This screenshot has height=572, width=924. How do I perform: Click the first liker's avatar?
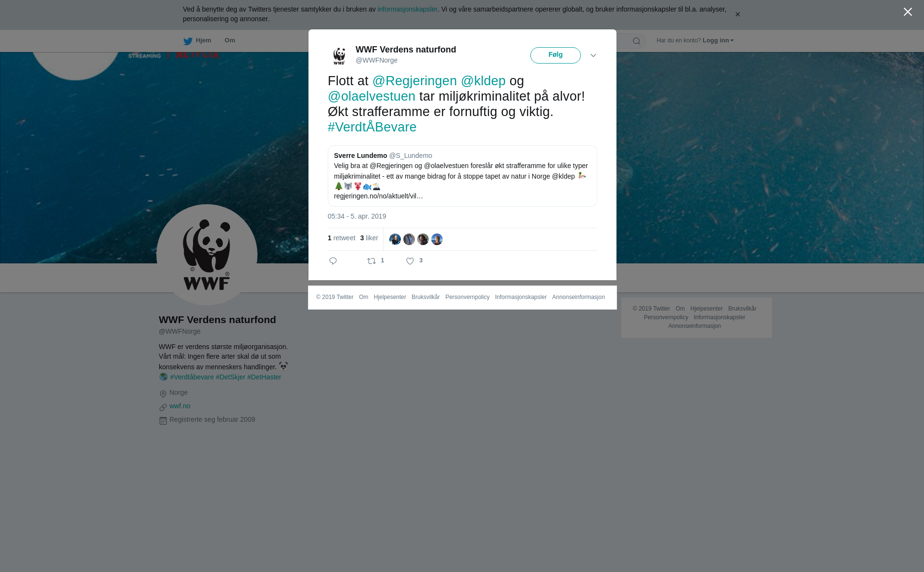tap(395, 239)
